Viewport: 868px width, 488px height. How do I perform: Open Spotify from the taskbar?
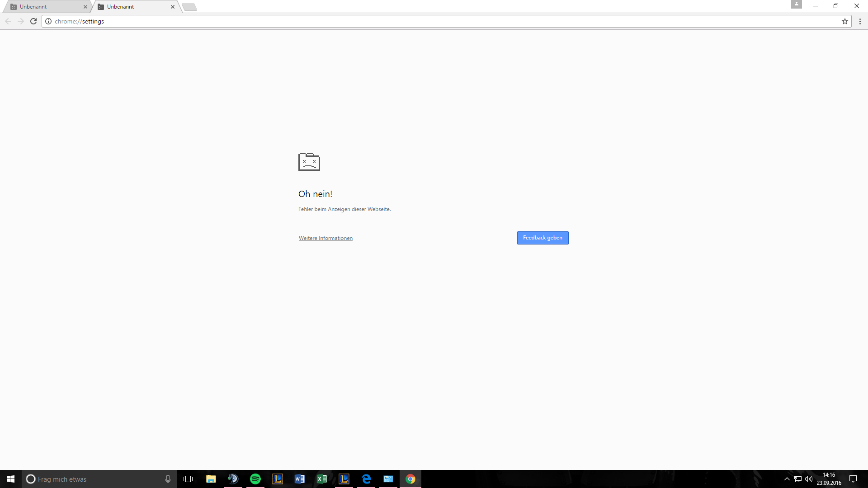[255, 479]
